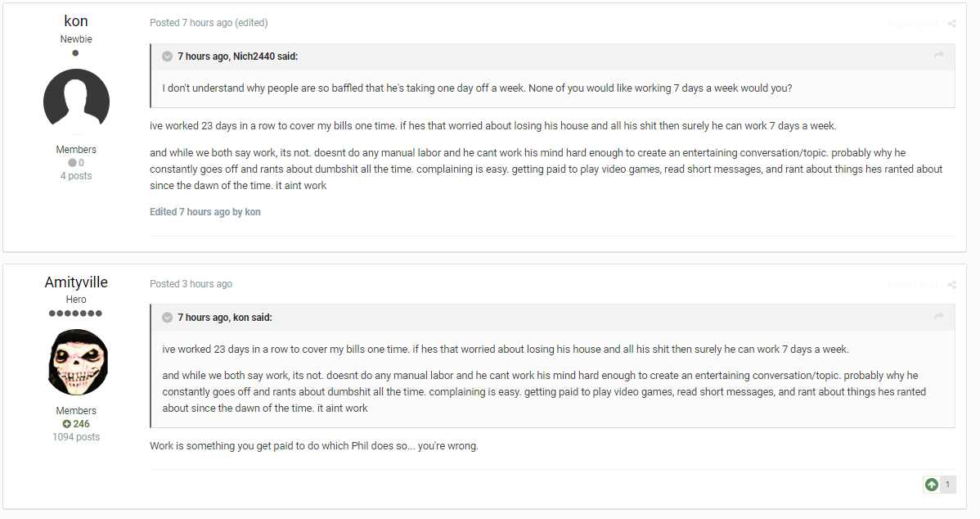Click the '7 hours ago, kon said:' header
Screen dimensions: 980x519
point(224,318)
